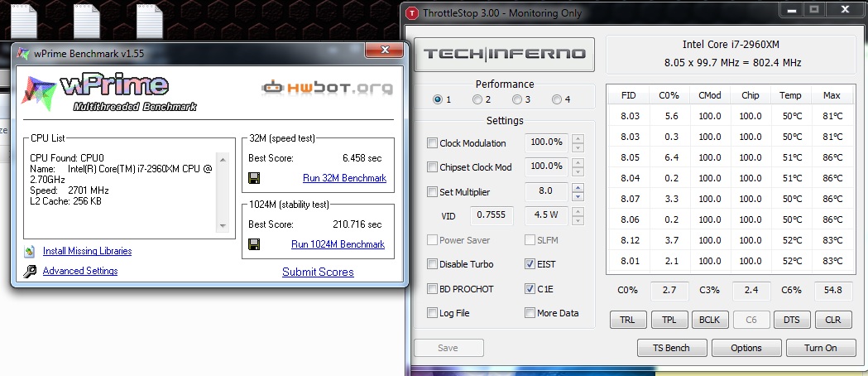Image resolution: width=868 pixels, height=376 pixels.
Task: Click the C3% value 2.4
Action: [x=751, y=290]
